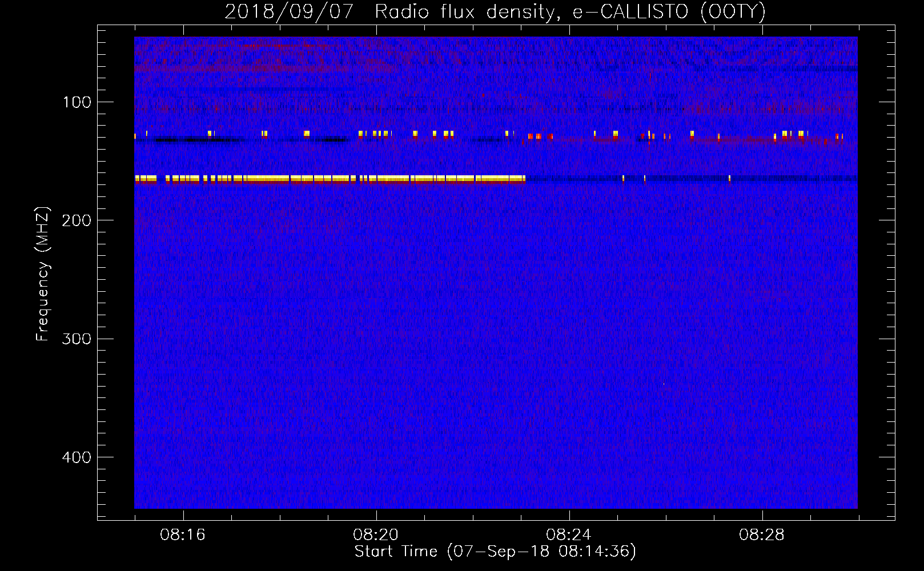Click the 08:16 time tick label
The height and width of the screenshot is (571, 924).
tap(183, 535)
